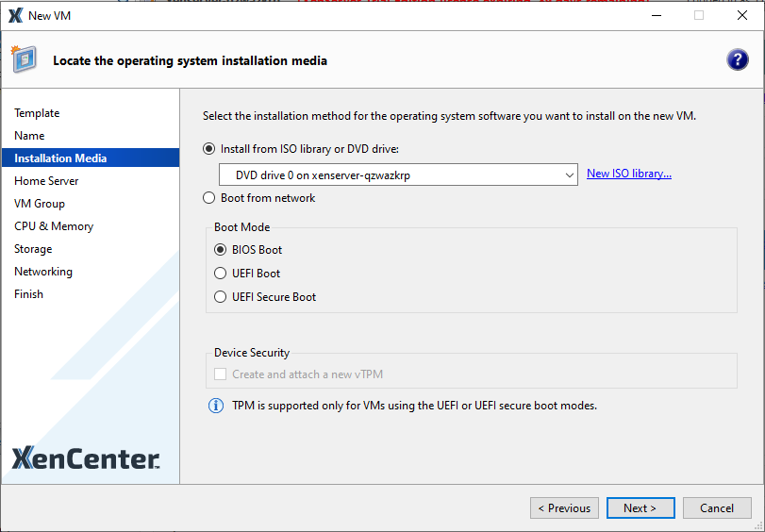Click the XenCenter logo in title bar
This screenshot has width=765, height=532.
click(x=16, y=16)
